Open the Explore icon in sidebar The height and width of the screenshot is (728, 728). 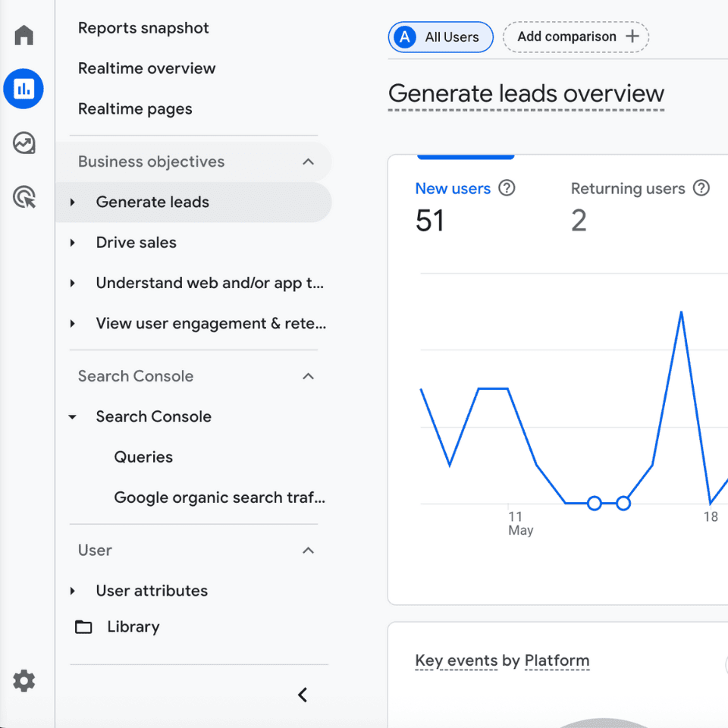point(24,143)
